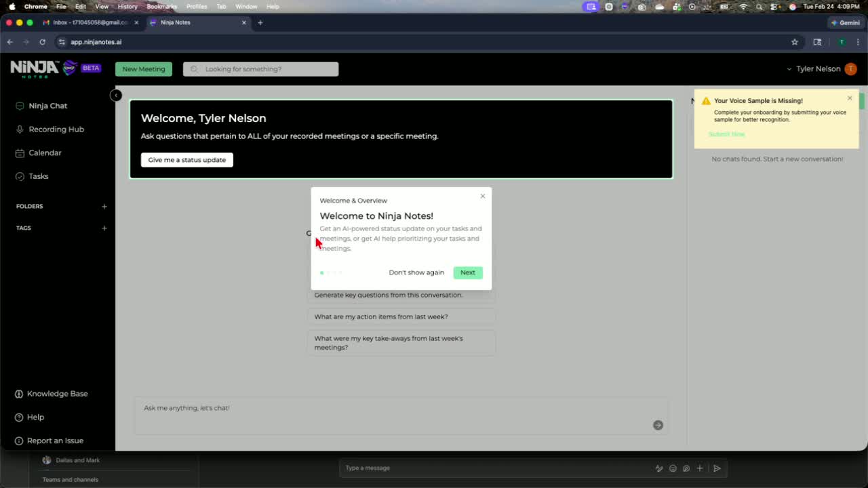This screenshot has height=488, width=868.
Task: Open the Apple menu
Action: tap(12, 6)
